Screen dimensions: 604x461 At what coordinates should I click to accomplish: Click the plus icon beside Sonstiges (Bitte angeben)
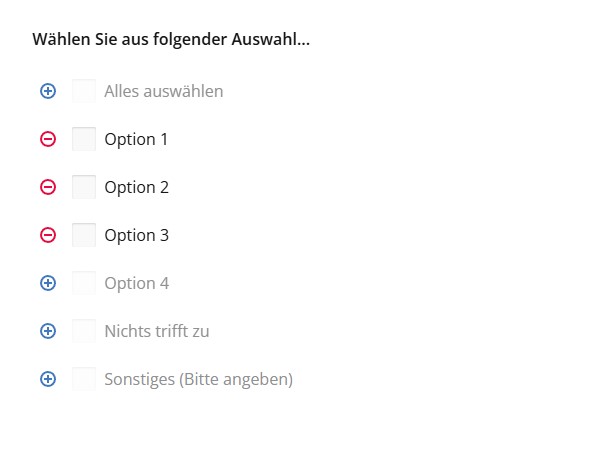(x=48, y=379)
